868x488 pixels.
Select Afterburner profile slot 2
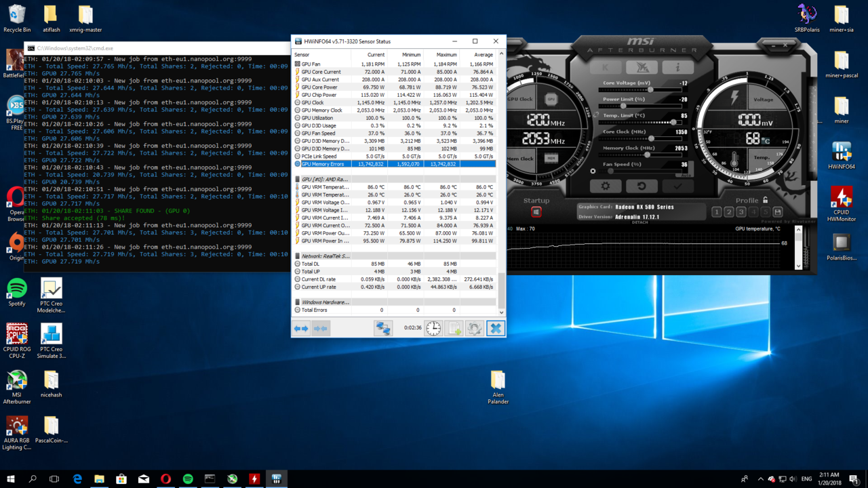click(x=729, y=212)
